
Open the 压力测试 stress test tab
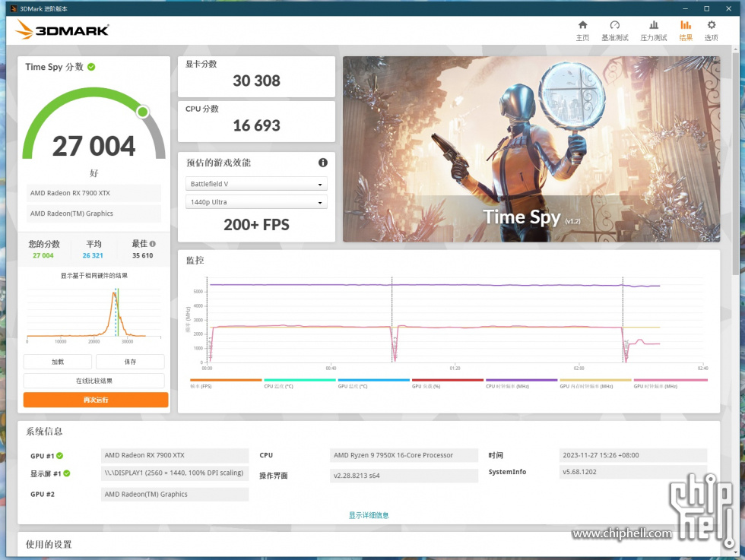pyautogui.click(x=653, y=30)
